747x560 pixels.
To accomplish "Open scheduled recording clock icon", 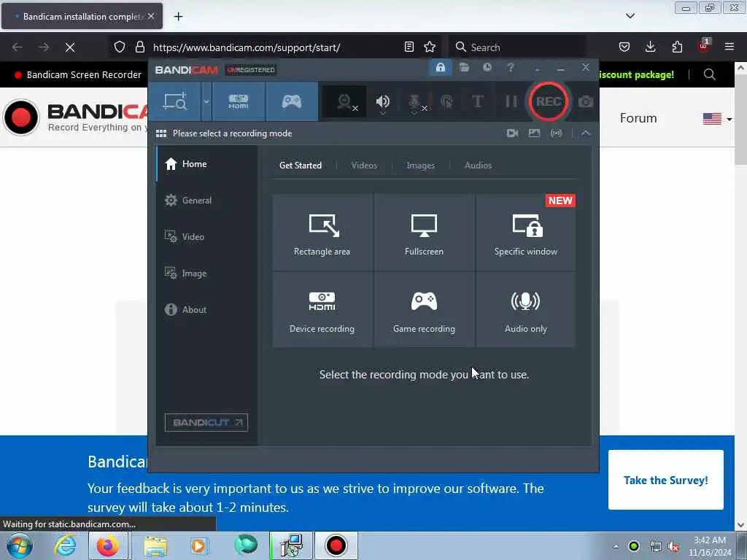I will tap(487, 68).
